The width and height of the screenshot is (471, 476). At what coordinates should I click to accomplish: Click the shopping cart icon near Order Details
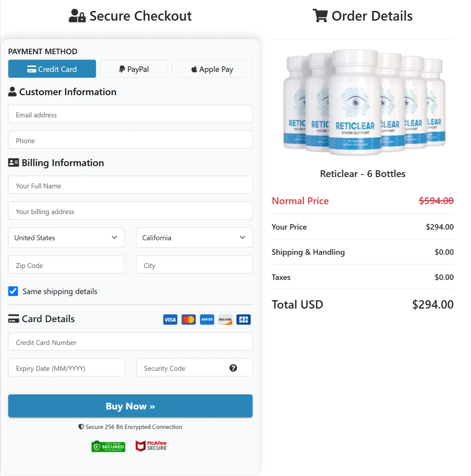(320, 15)
